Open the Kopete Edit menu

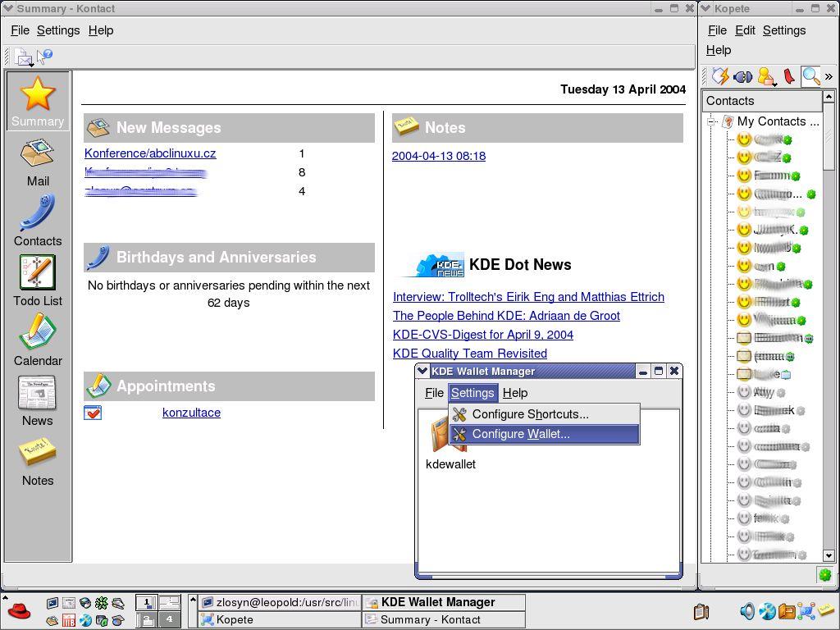pos(745,30)
